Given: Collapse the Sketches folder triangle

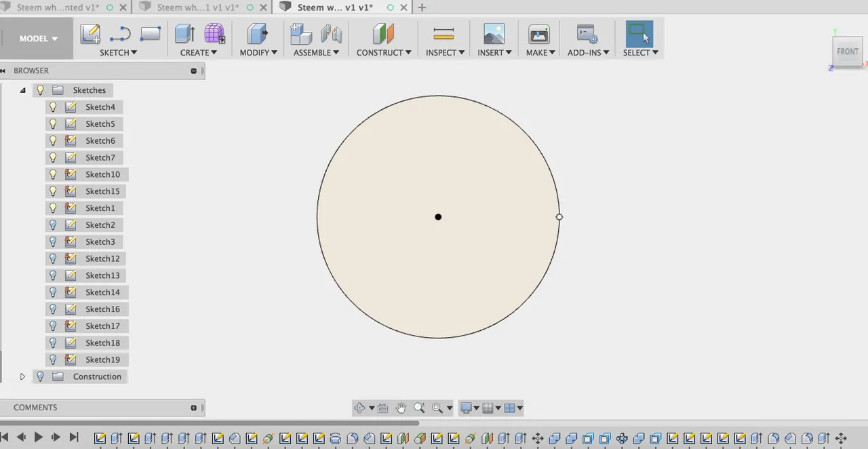Looking at the screenshot, I should (22, 90).
